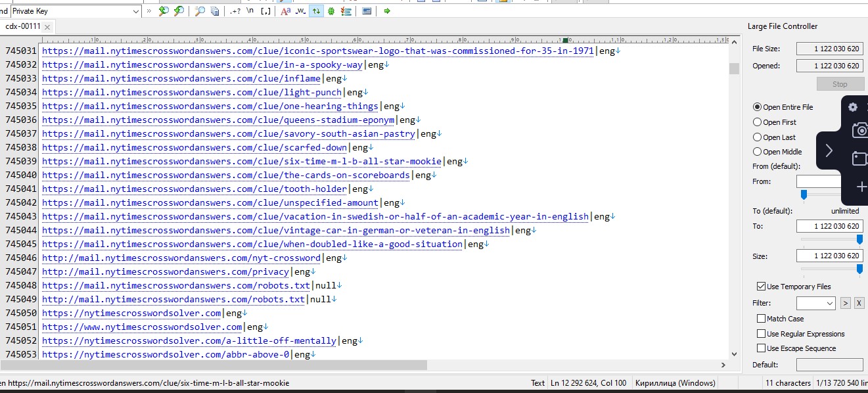Open the nytimescrosswordsolver.com link on line 745050

(x=131, y=313)
